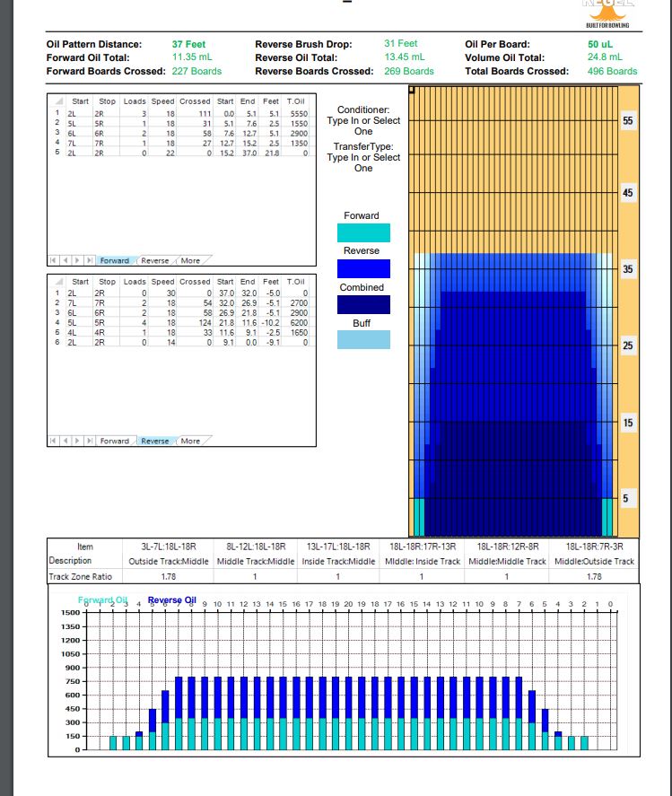Image resolution: width=672 pixels, height=796 pixels.
Task: Click the '269 Boards' reverse crossed value
Action: [409, 71]
